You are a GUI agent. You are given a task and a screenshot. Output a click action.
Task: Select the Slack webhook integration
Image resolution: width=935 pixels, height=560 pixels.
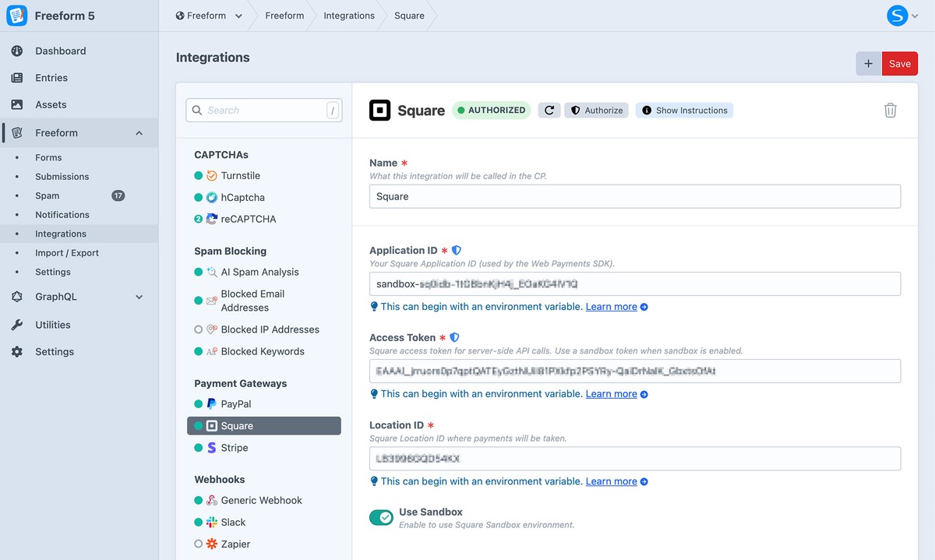pos(233,522)
